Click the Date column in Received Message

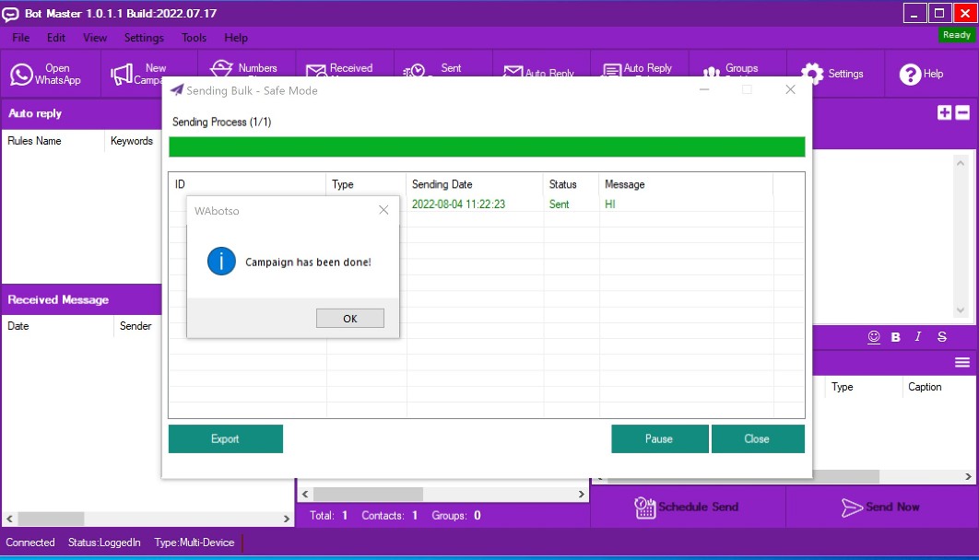[57, 325]
